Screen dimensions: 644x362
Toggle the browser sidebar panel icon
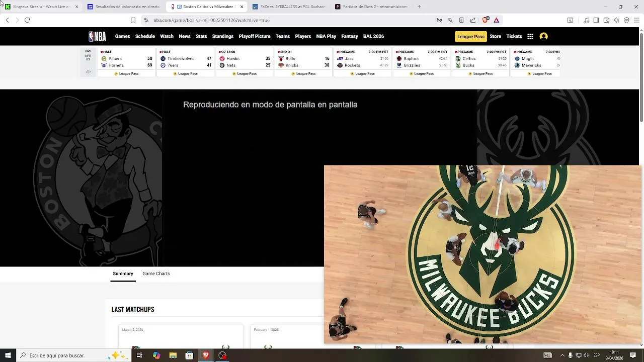tap(596, 20)
